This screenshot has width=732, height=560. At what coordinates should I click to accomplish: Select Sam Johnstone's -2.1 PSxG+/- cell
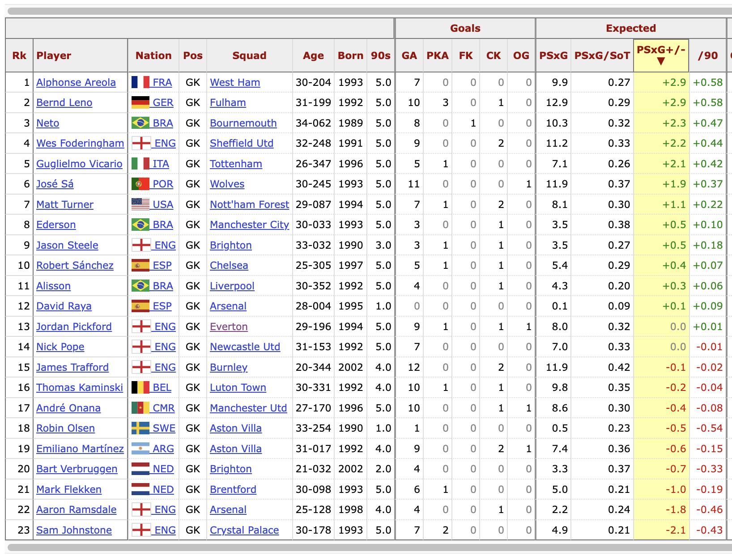tap(661, 530)
